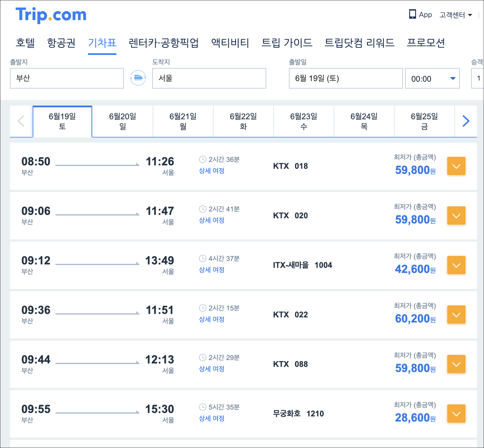The width and height of the screenshot is (484, 448).
Task: Click the Trip.com logo
Action: tap(51, 15)
